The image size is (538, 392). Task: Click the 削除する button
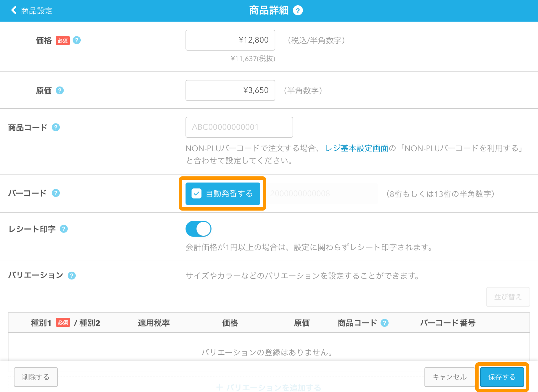click(x=36, y=377)
